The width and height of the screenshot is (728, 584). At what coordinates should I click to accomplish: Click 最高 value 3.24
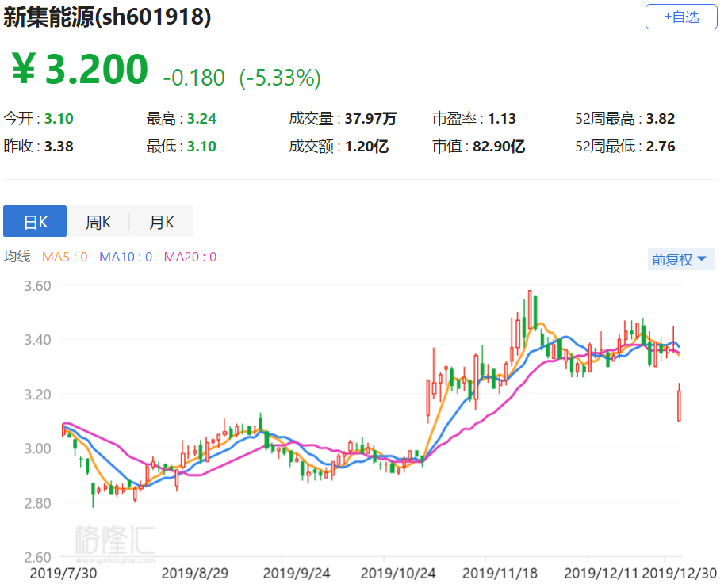pyautogui.click(x=202, y=118)
